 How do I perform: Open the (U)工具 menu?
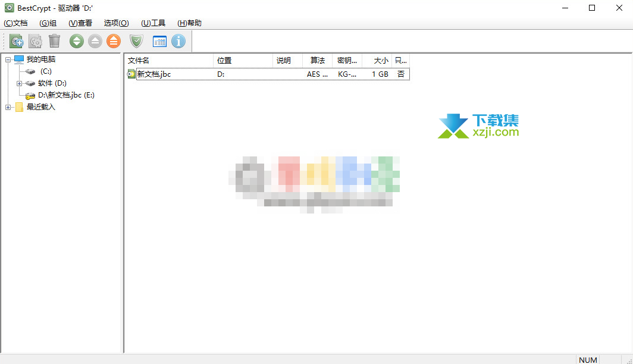click(153, 23)
